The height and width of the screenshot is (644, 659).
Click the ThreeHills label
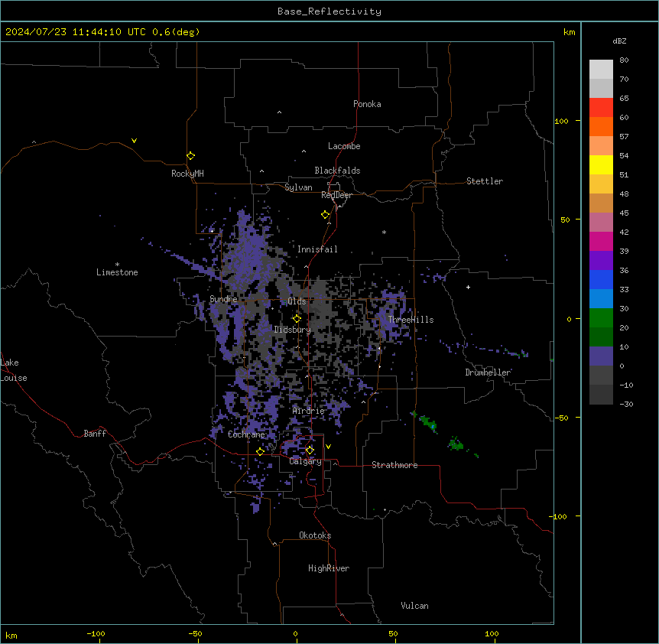[411, 320]
